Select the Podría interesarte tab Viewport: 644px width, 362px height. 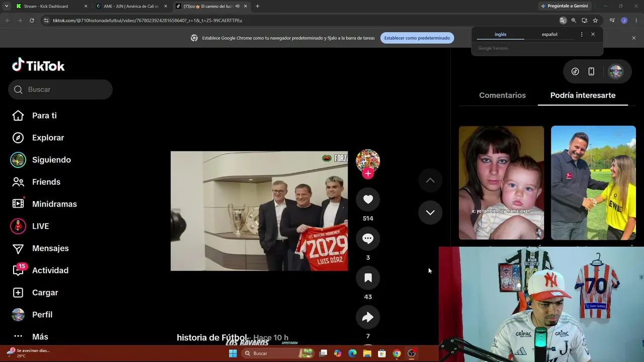583,95
